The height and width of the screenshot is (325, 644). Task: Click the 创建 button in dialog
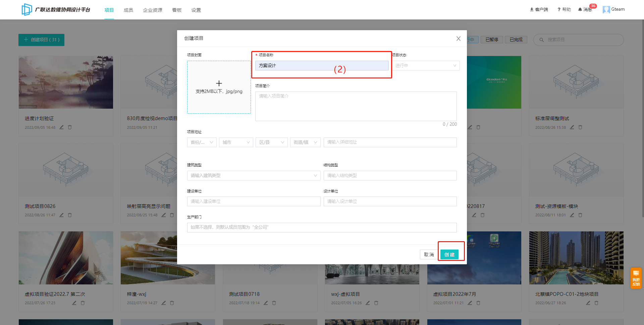[449, 255]
